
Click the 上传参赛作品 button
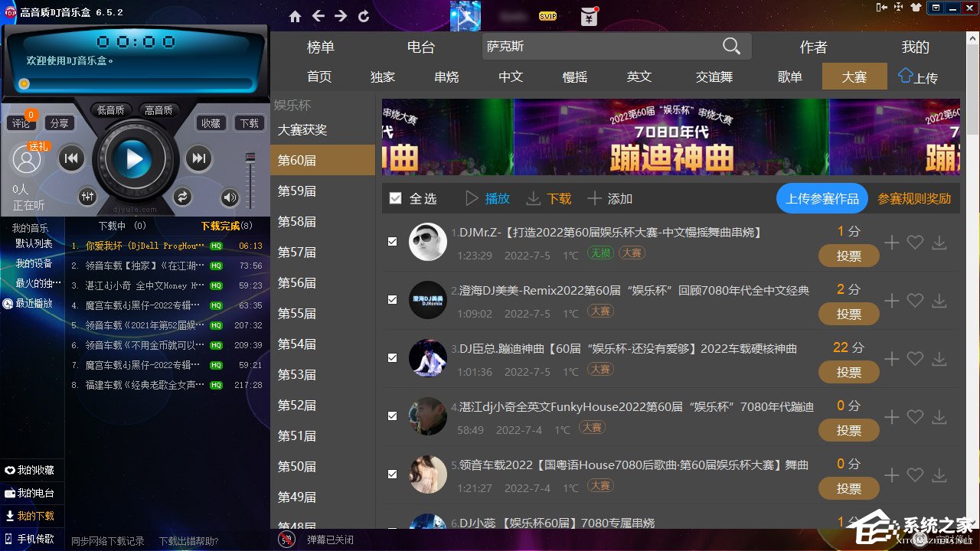(822, 197)
